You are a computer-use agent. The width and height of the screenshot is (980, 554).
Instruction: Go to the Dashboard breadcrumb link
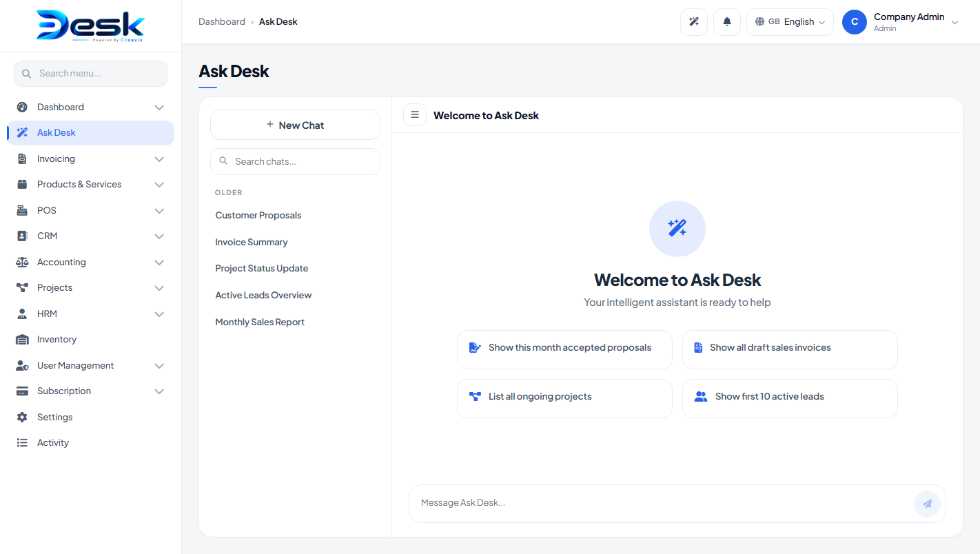(x=222, y=21)
